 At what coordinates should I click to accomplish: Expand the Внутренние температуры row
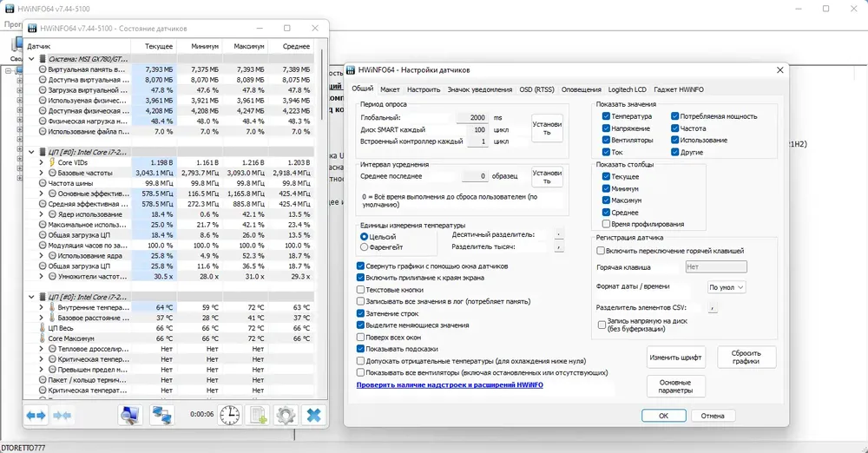pos(41,307)
